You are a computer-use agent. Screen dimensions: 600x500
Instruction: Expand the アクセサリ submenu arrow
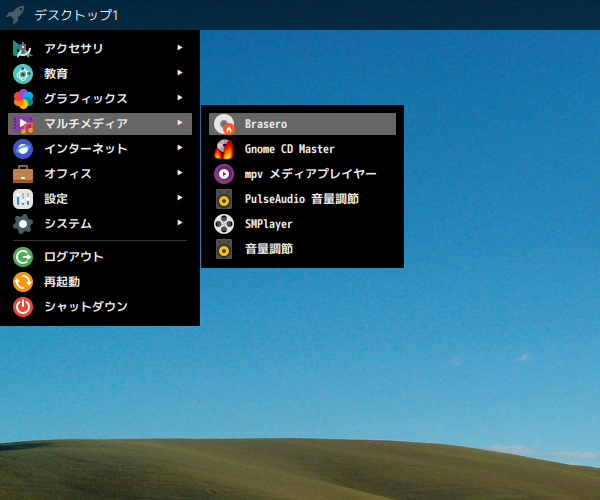coord(180,47)
